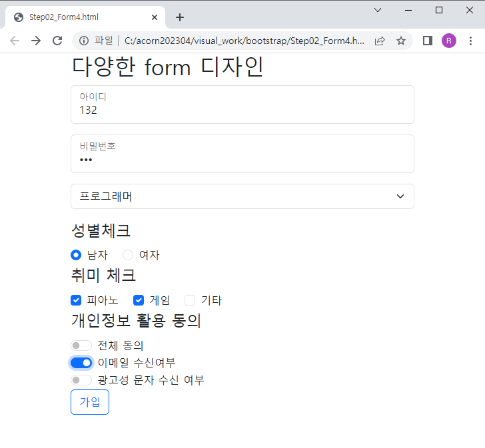Select the 여자 radio button
This screenshot has width=485, height=448.
(128, 255)
